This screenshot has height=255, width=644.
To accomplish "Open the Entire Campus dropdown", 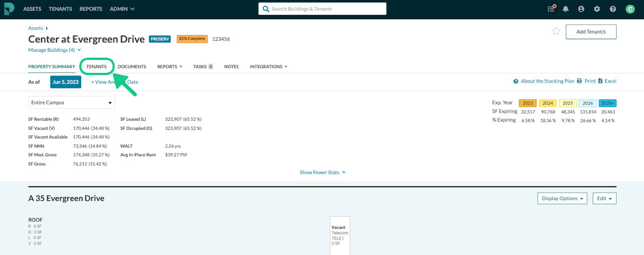I will [71, 103].
